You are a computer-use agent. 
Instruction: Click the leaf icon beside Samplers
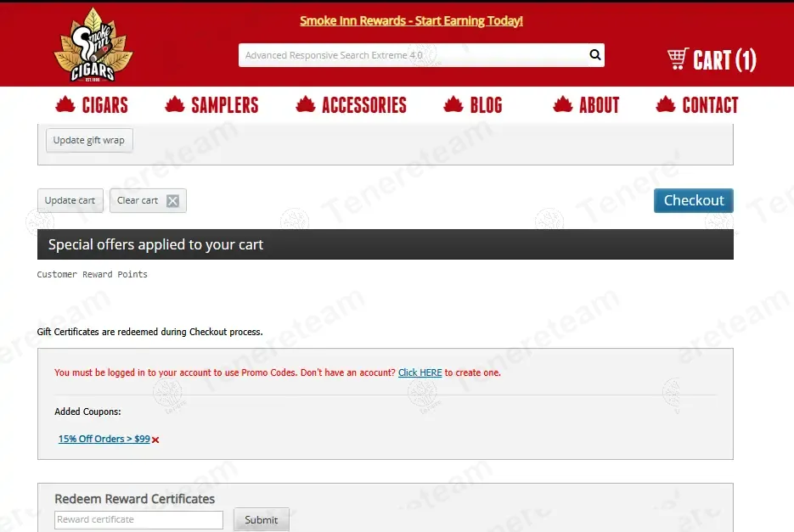point(175,104)
